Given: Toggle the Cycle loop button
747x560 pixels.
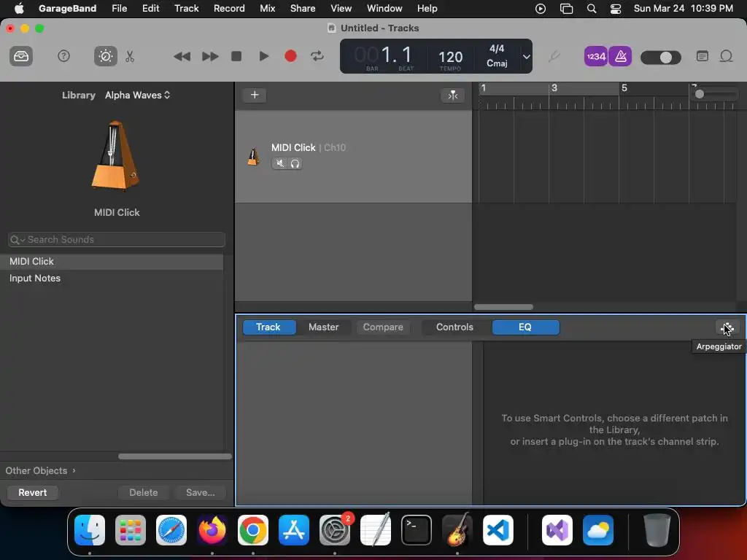Looking at the screenshot, I should [317, 56].
